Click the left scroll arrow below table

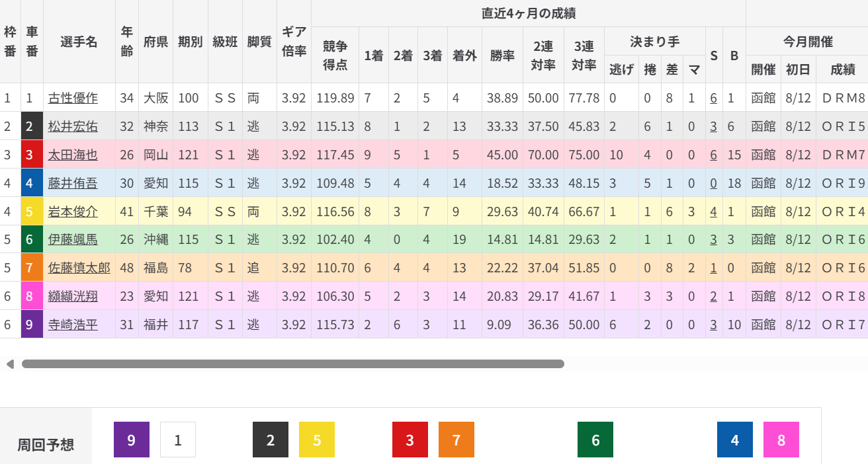point(10,364)
